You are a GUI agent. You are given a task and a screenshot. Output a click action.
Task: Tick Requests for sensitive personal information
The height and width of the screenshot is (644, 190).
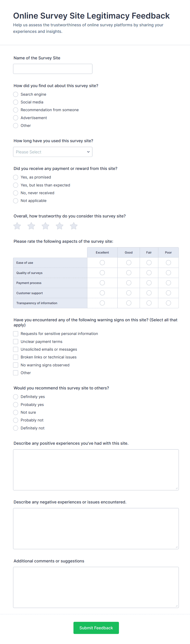16,334
